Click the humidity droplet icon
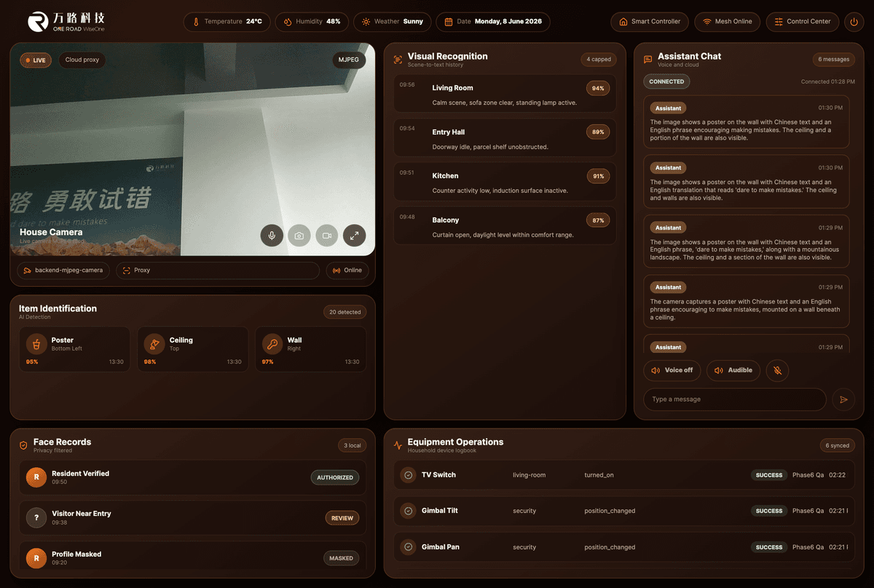The image size is (874, 588). 288,22
